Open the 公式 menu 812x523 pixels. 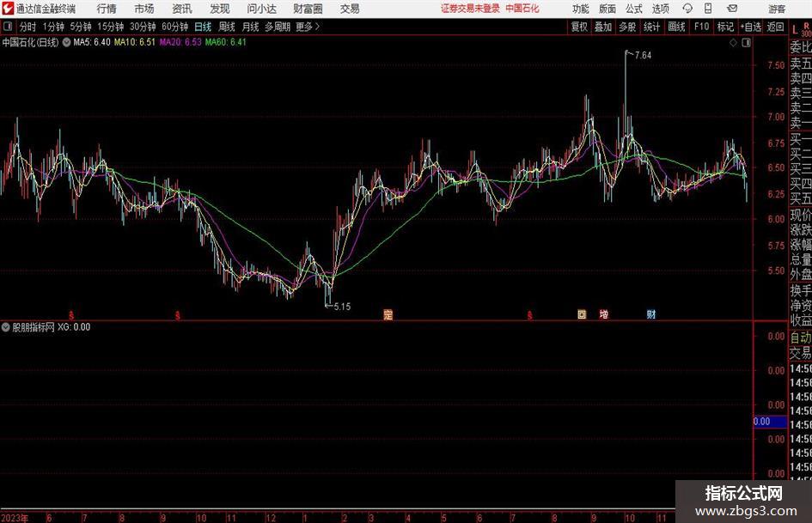633,9
